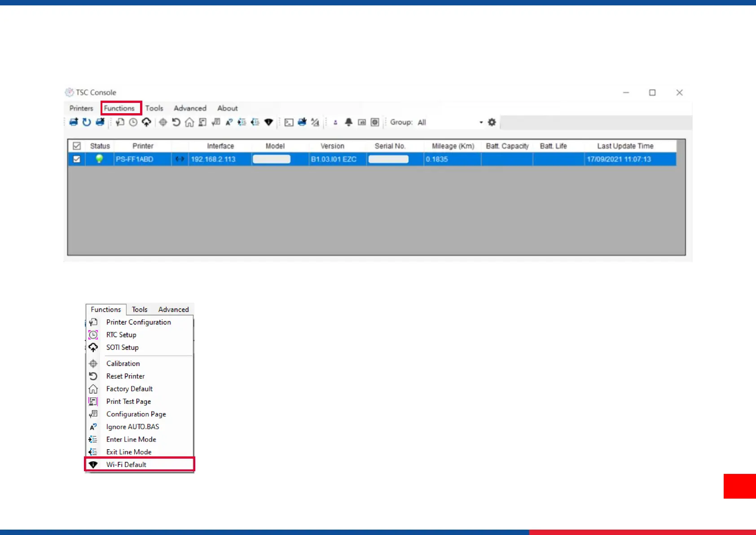The height and width of the screenshot is (535, 756).
Task: Open the Group dropdown showing All
Action: (x=450, y=122)
